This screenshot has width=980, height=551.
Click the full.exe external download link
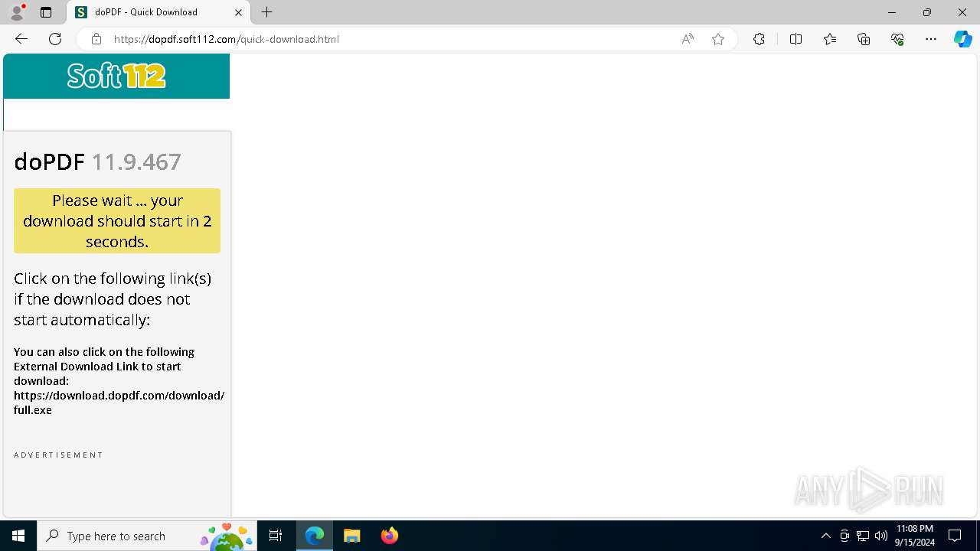[119, 403]
